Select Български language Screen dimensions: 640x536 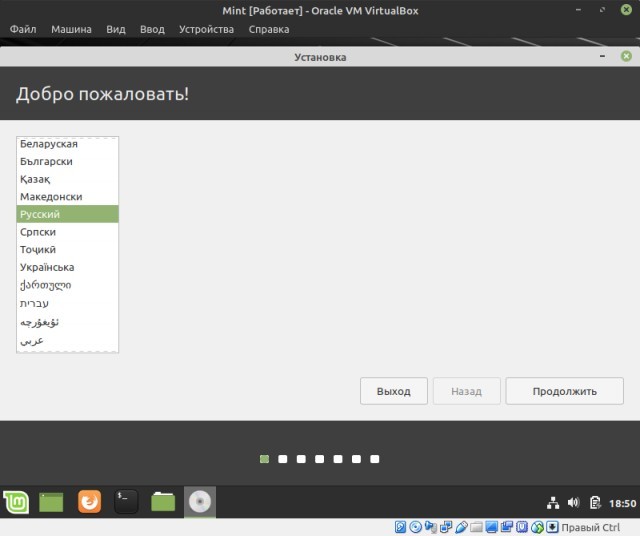(x=67, y=161)
